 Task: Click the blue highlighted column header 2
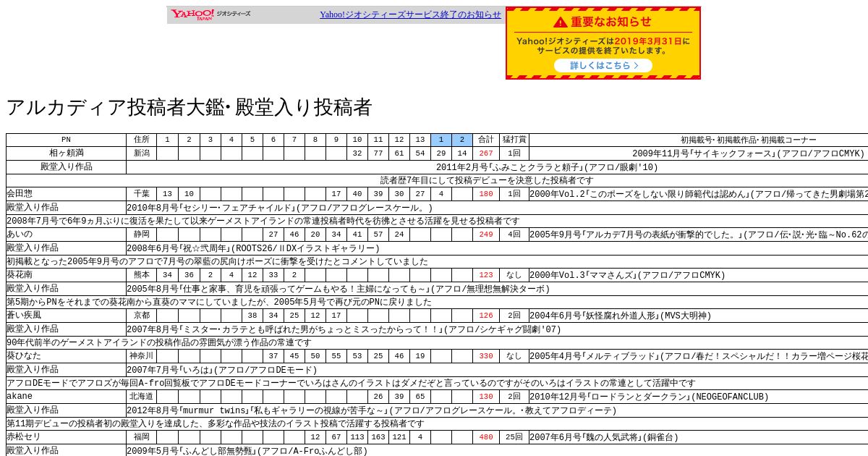(461, 140)
